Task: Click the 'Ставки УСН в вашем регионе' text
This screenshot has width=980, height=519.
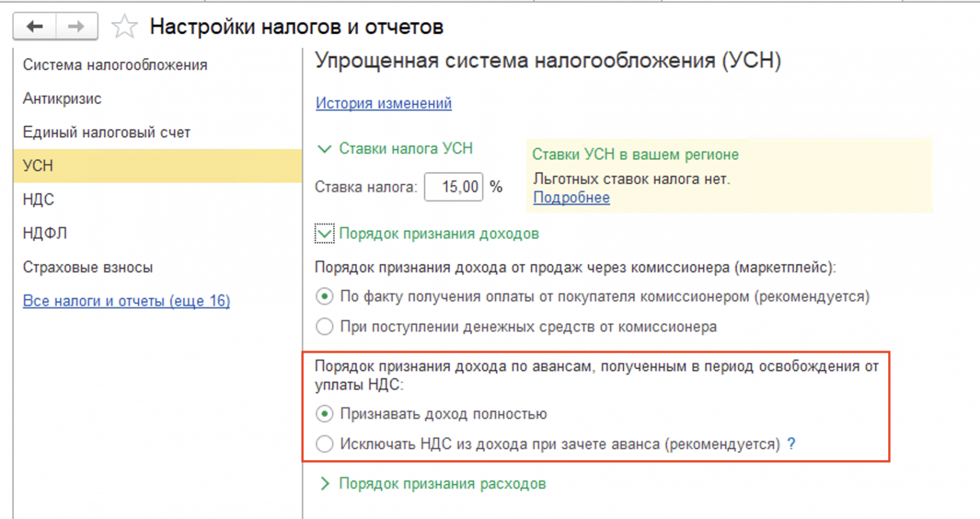Action: click(x=635, y=154)
